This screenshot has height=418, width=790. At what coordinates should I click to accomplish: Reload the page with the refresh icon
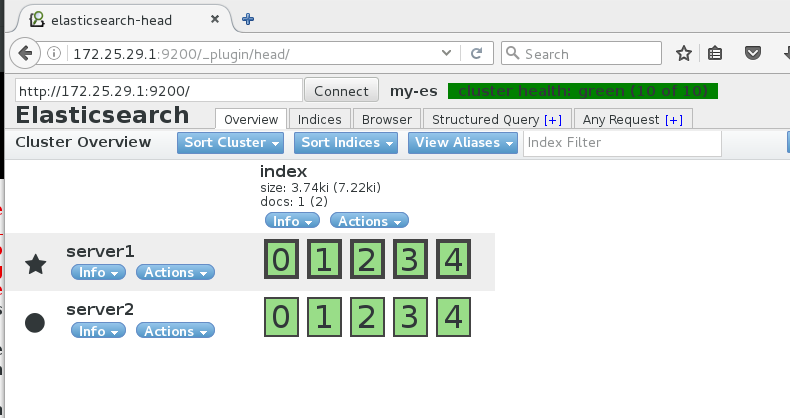[x=476, y=53]
